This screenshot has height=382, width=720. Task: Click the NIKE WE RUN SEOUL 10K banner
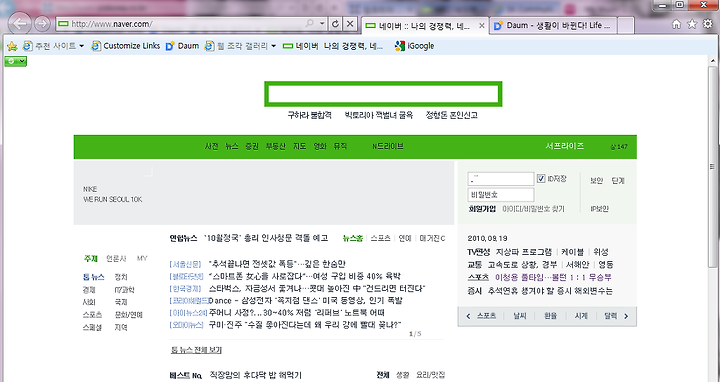click(x=264, y=193)
